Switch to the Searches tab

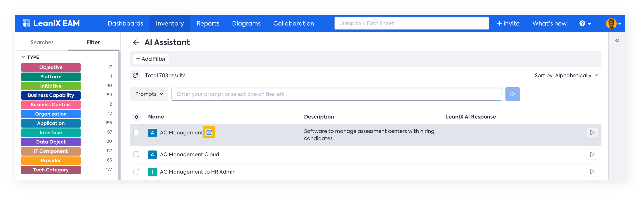[42, 42]
